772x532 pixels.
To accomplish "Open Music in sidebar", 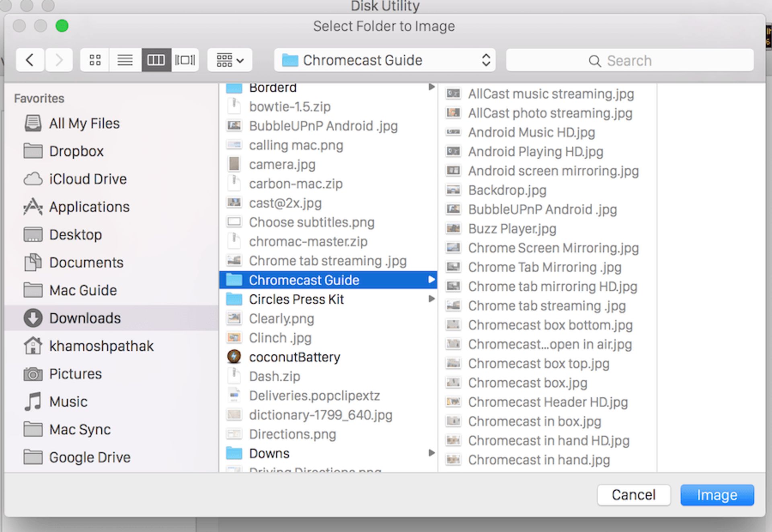I will click(111, 401).
